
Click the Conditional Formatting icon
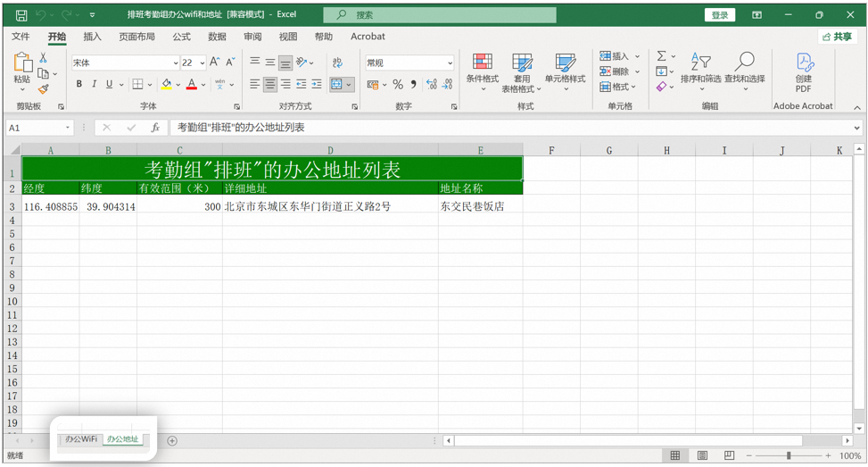pos(482,62)
